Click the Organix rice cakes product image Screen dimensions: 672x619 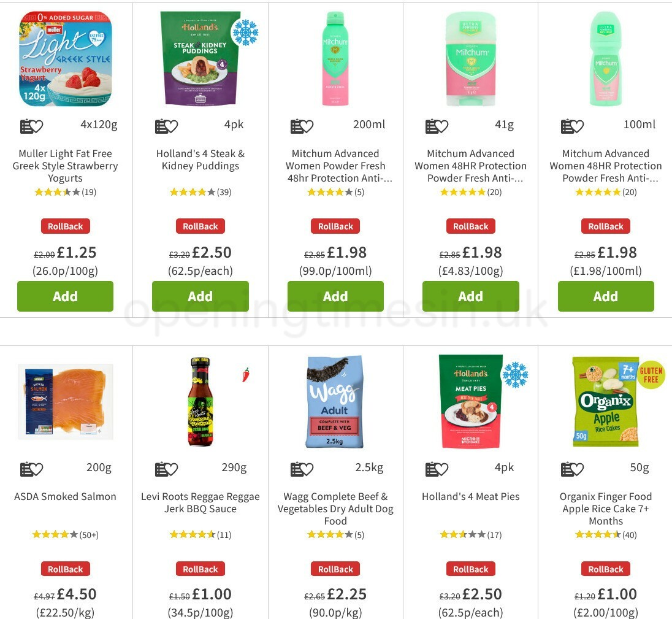(605, 401)
